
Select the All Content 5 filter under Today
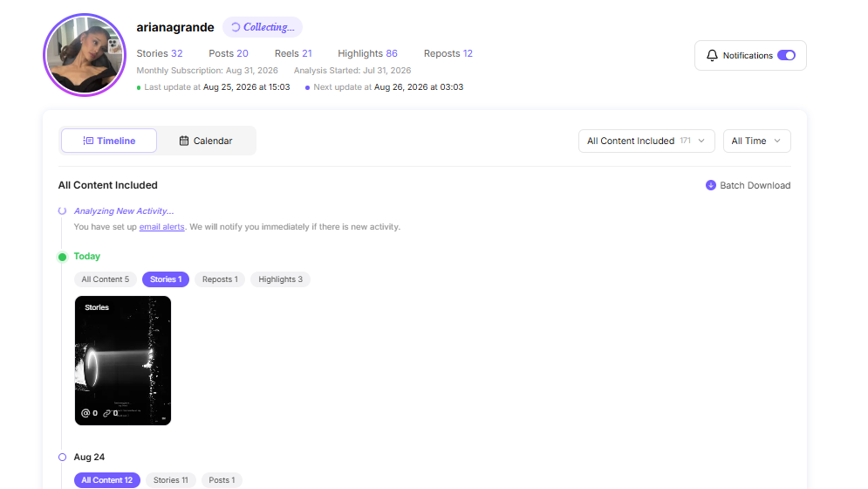tap(106, 279)
